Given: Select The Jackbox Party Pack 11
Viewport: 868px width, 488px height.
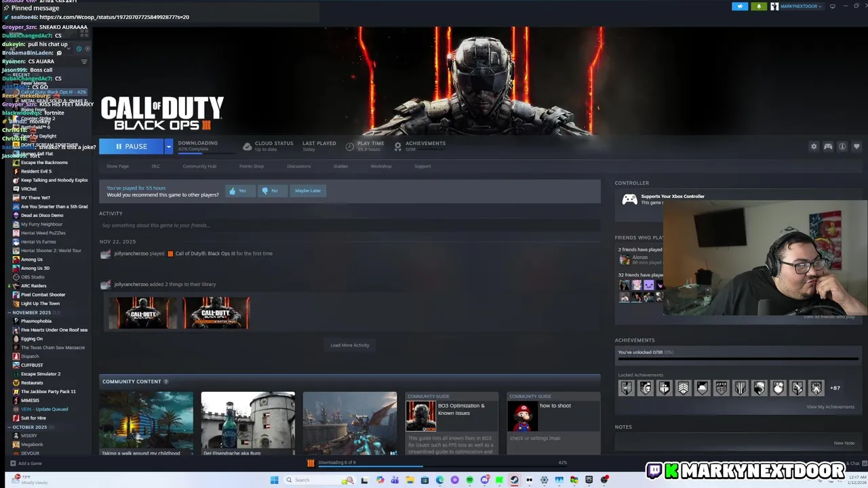Looking at the screenshot, I should coord(48,392).
